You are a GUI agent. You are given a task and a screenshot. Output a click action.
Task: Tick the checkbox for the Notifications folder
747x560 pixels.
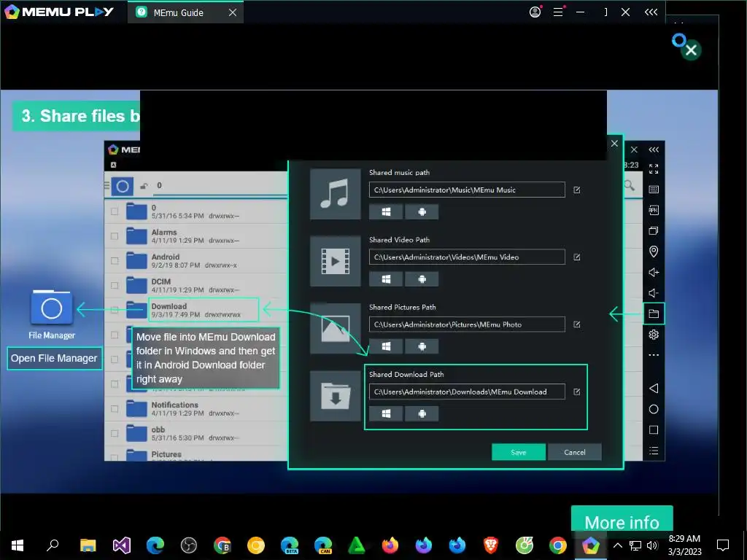(115, 408)
